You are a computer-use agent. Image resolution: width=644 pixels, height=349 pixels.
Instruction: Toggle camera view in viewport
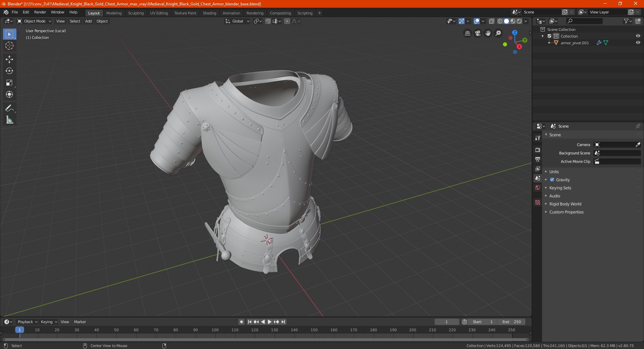click(478, 33)
